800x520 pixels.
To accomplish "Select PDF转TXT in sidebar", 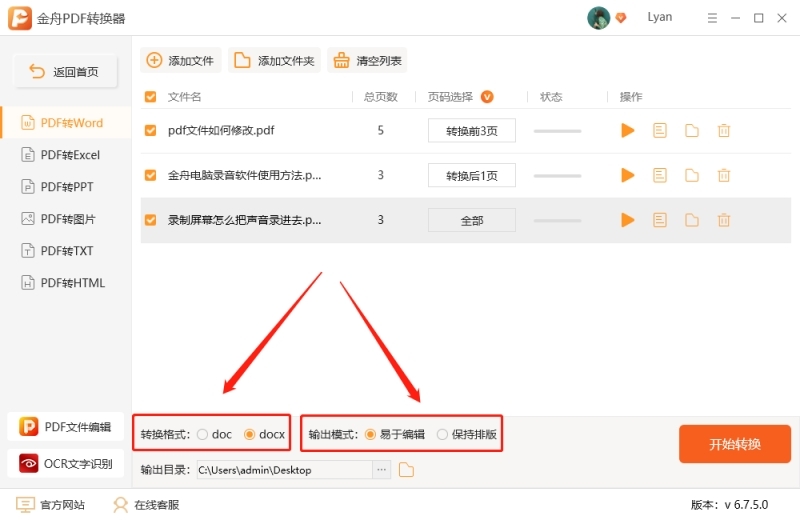I will click(66, 251).
